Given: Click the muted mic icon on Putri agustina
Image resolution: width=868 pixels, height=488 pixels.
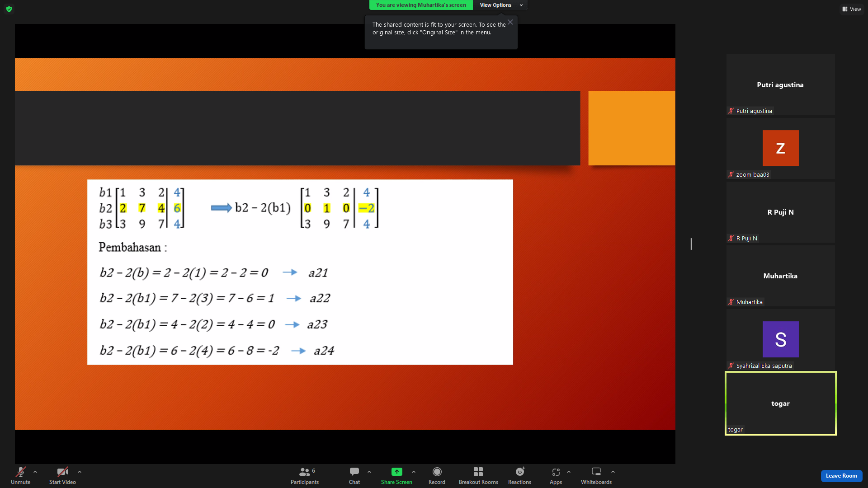Looking at the screenshot, I should (731, 111).
